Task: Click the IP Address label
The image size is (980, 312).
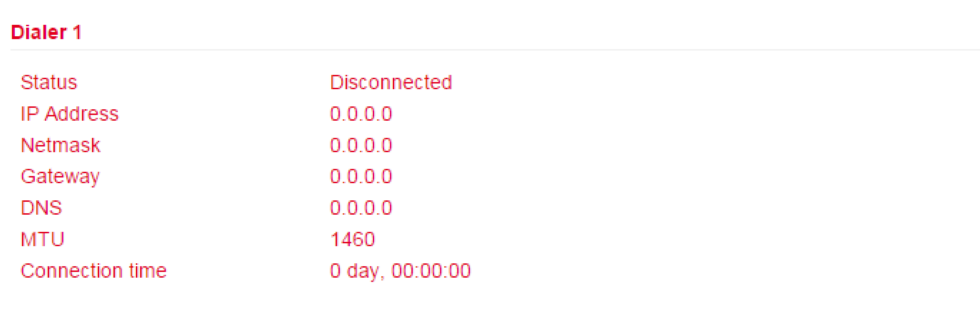Action: tap(70, 114)
